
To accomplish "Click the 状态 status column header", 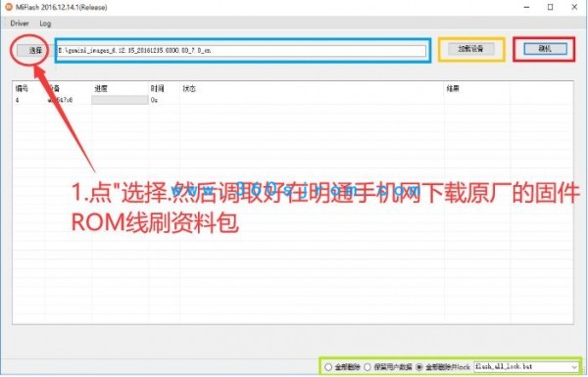I will tap(189, 88).
